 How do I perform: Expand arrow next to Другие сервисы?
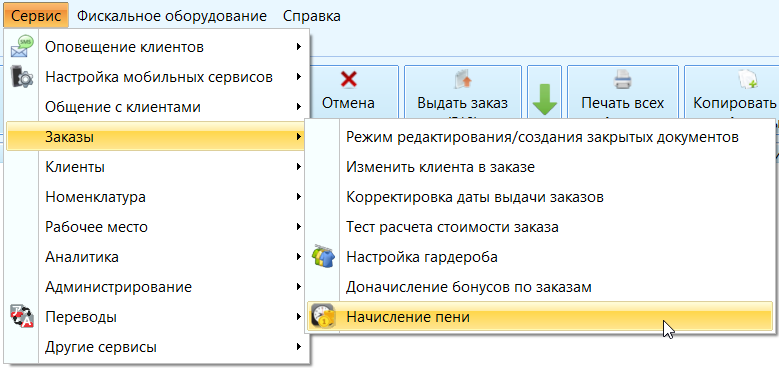tap(299, 347)
